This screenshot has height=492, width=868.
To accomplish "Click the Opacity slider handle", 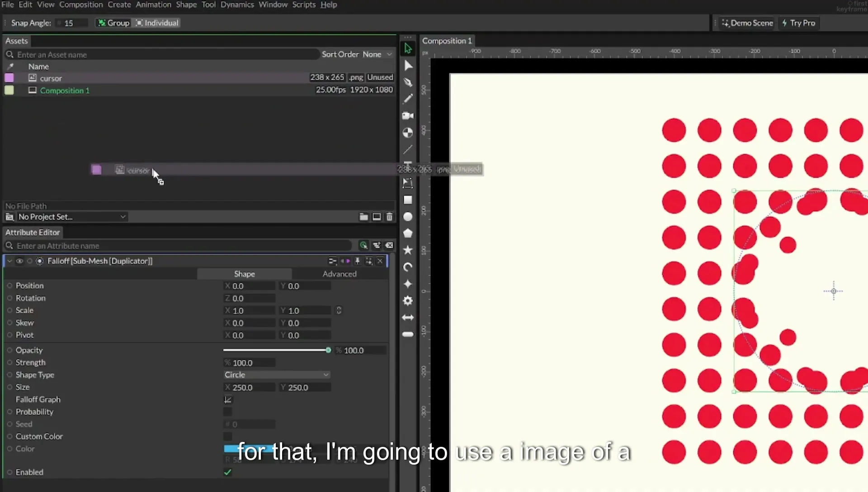I will [x=328, y=350].
